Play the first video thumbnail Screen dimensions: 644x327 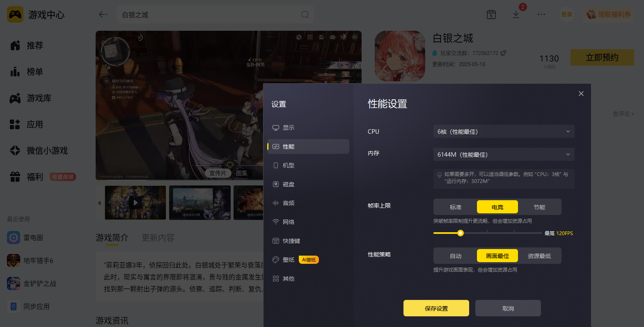(135, 203)
